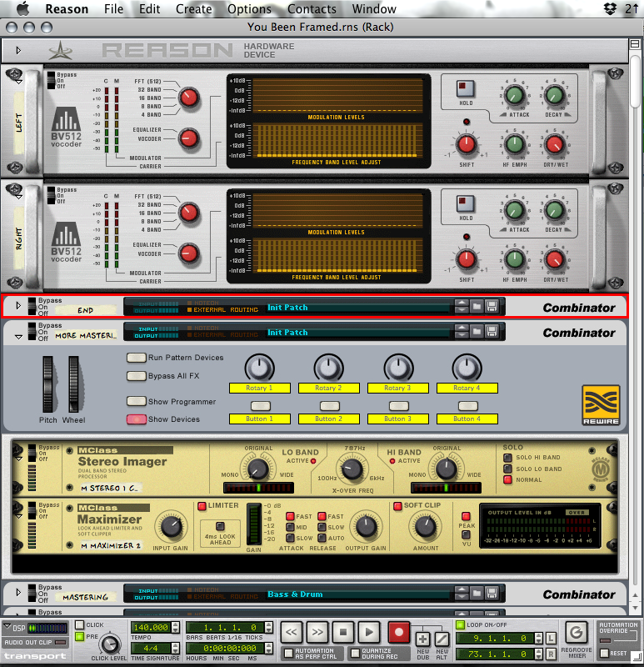Click the Reason Hardware Device logo
The width and height of the screenshot is (644, 667).
click(x=61, y=51)
